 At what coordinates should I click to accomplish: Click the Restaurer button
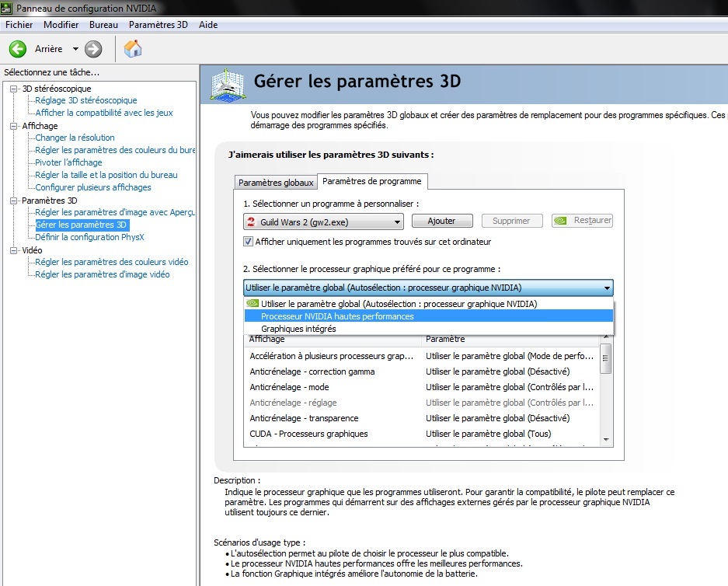[582, 221]
